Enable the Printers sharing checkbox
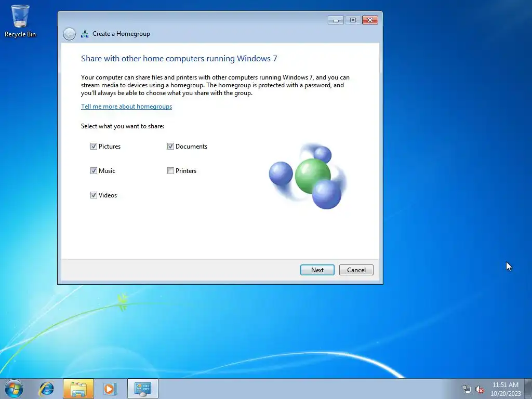This screenshot has height=399, width=532. click(170, 170)
